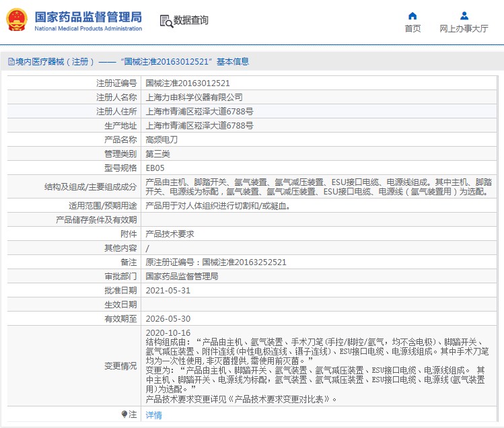Click the 变更情况 label
Screen dimensions: 504x428
[120, 366]
